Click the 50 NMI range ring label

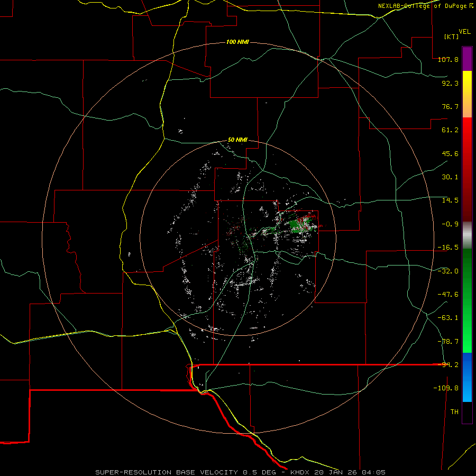click(237, 140)
